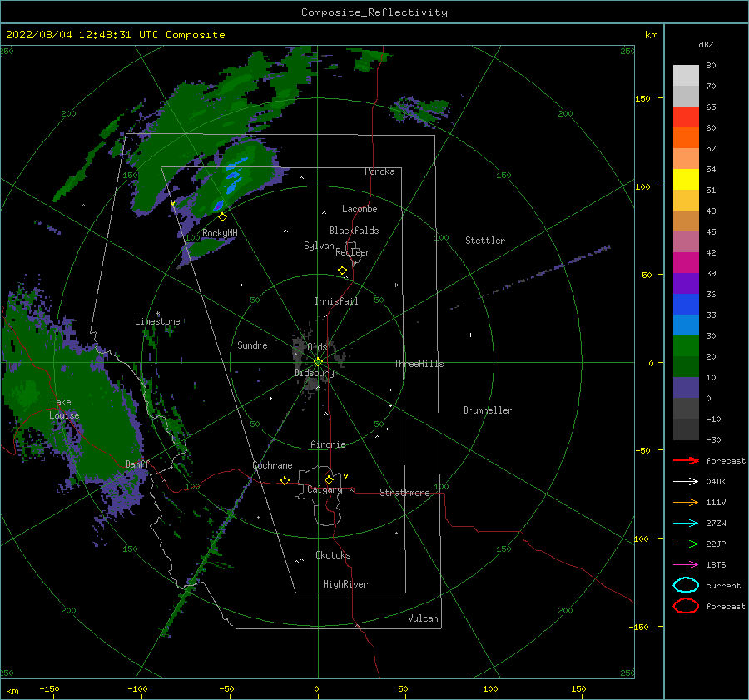Image resolution: width=749 pixels, height=700 pixels.
Task: Click the white plus marker east of ThreeHills
Action: point(470,335)
